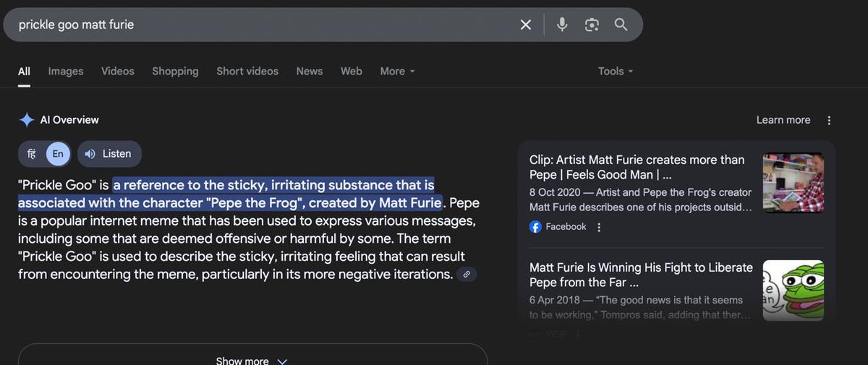868x365 pixels.
Task: Go to the Web tab
Action: tap(352, 71)
